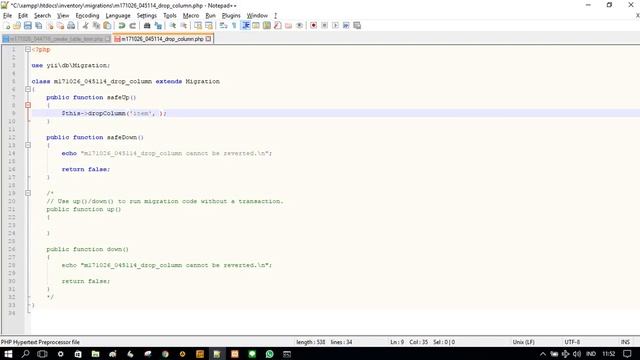Open the taskbar volume speaker icon
Screen dimensions: 640x360
pyautogui.click(x=576, y=354)
